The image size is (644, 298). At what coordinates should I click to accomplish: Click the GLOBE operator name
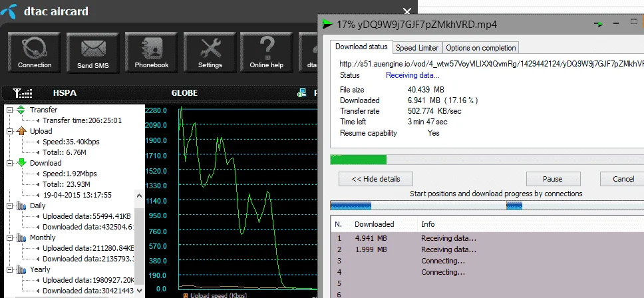point(184,93)
